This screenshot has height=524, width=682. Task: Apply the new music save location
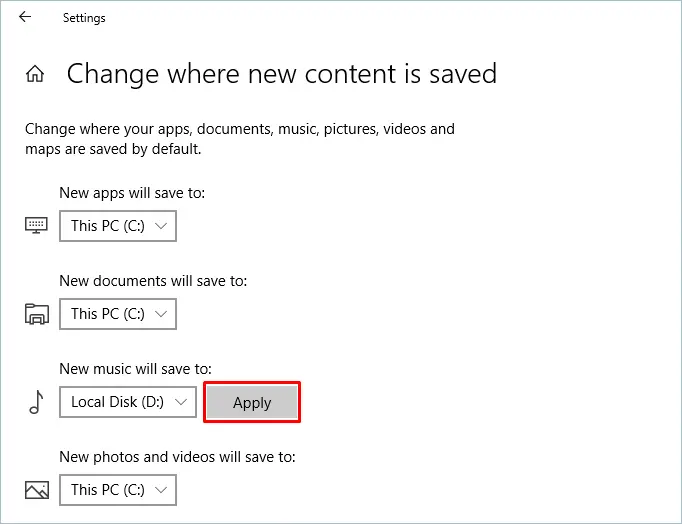[x=252, y=402]
